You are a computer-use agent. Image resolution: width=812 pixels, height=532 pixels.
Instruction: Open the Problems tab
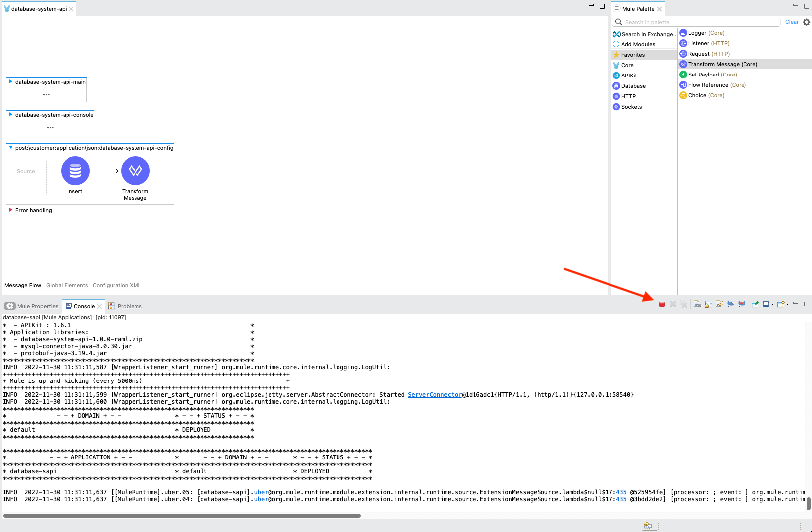(129, 306)
